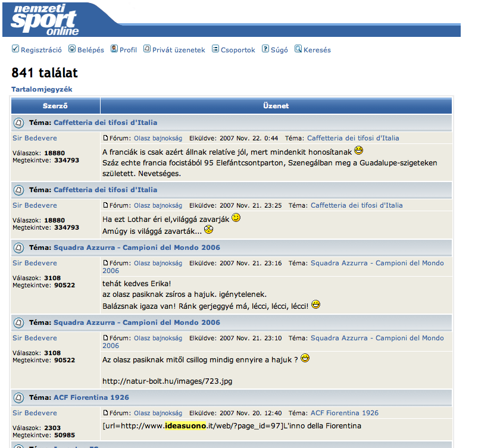Click the highlighted ideasuono text
500x448 pixels.
tap(185, 426)
